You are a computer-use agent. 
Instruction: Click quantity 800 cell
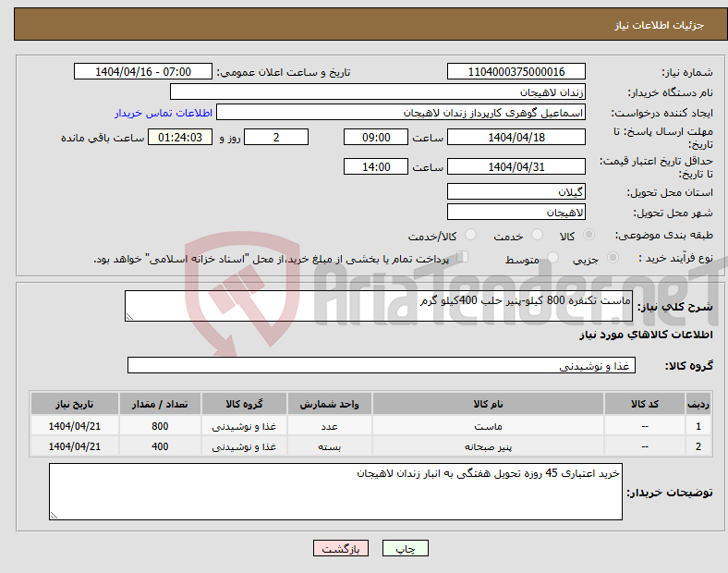point(160,426)
